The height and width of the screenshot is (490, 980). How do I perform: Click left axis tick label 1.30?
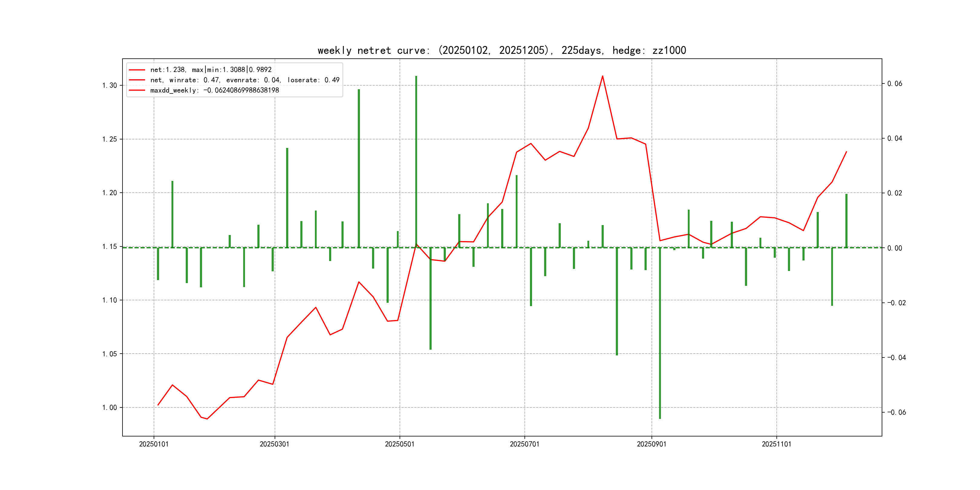(x=109, y=85)
